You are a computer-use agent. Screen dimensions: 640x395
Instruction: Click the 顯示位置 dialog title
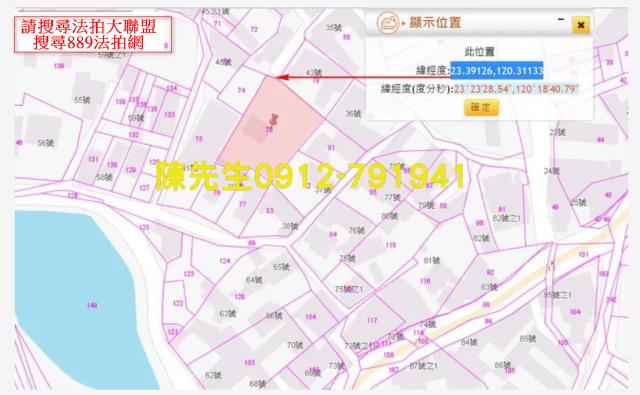tap(435, 22)
